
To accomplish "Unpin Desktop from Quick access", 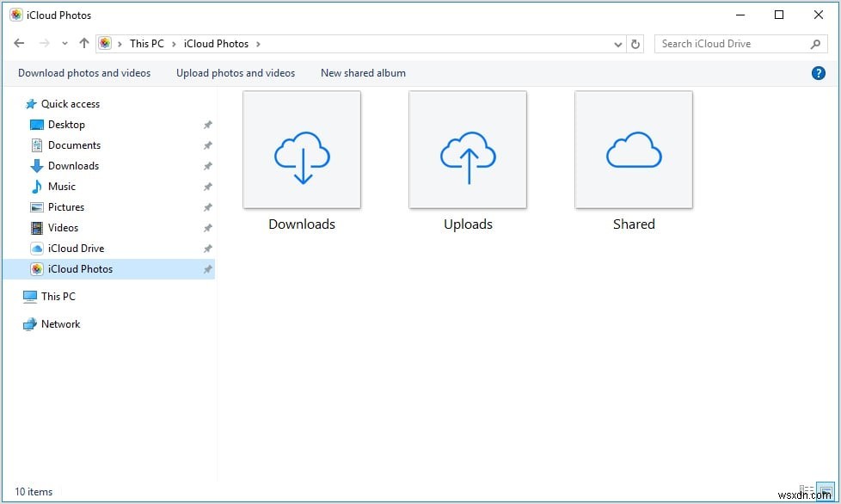I will tap(207, 125).
